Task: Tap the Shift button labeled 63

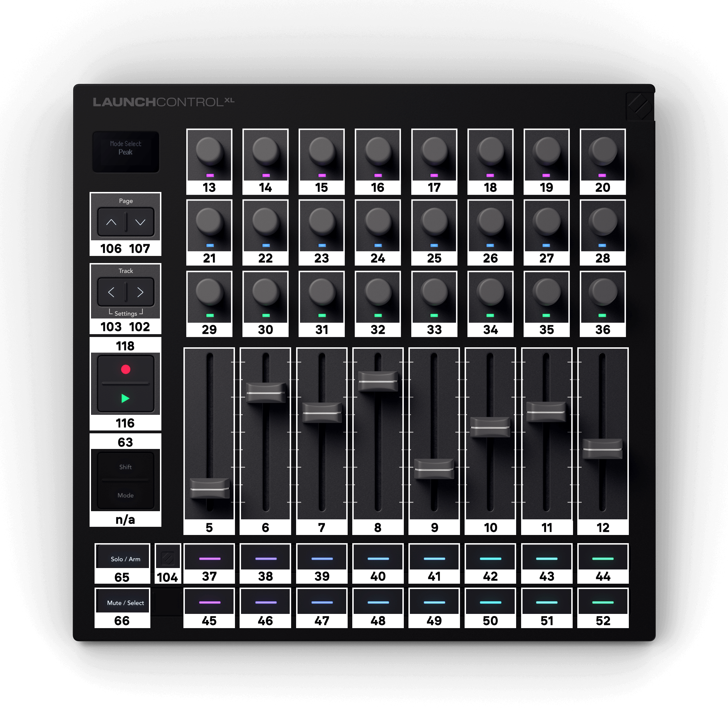Action: click(125, 466)
